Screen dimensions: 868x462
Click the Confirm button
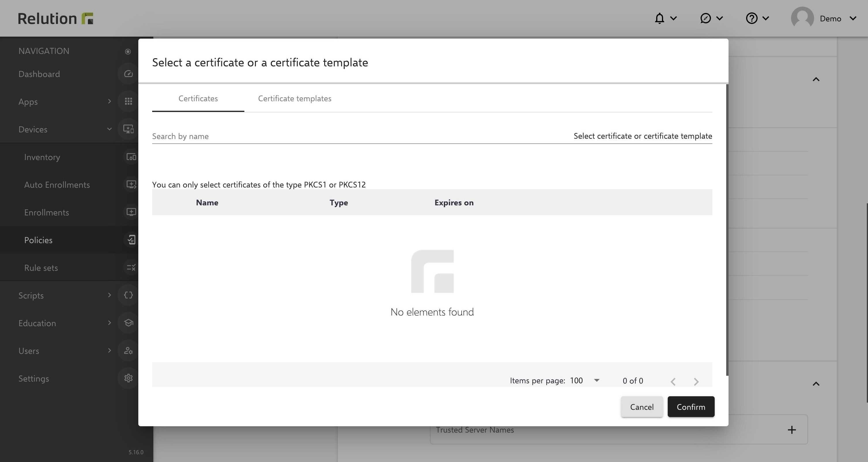pos(691,407)
